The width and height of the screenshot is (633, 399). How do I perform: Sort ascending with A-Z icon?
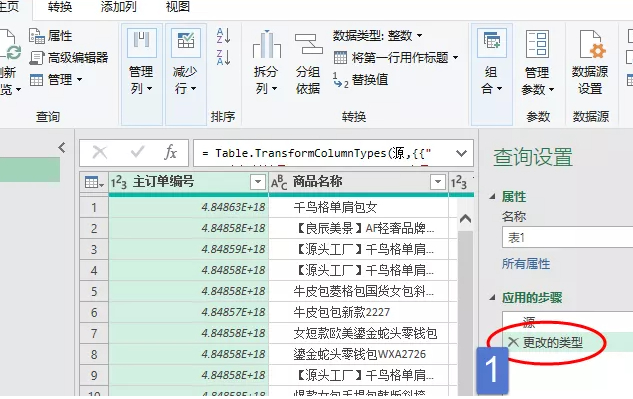pos(223,36)
